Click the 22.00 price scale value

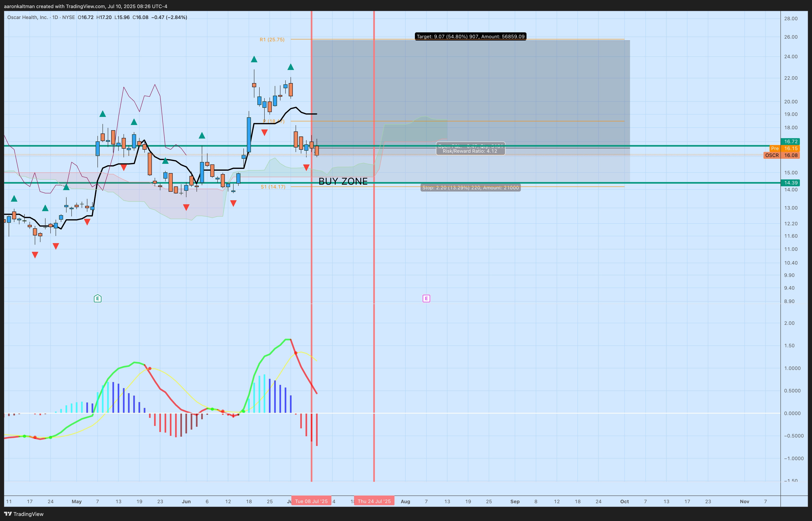coord(791,78)
